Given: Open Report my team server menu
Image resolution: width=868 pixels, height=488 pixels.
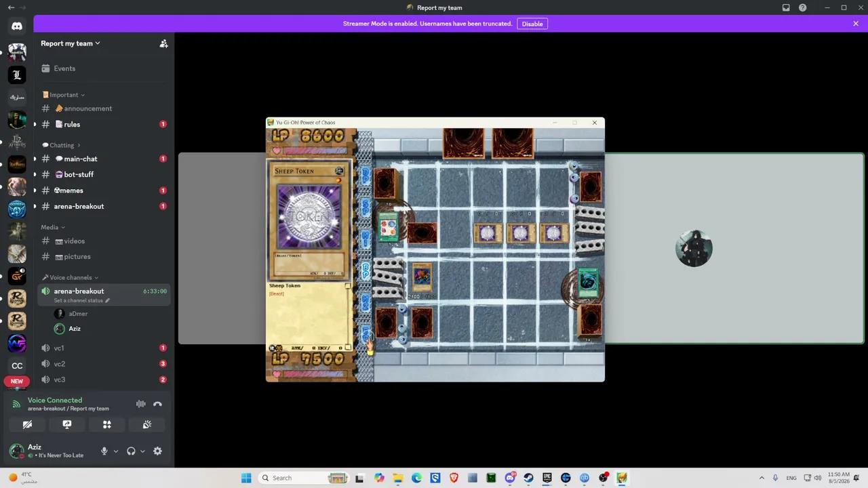Looking at the screenshot, I should click(x=71, y=43).
